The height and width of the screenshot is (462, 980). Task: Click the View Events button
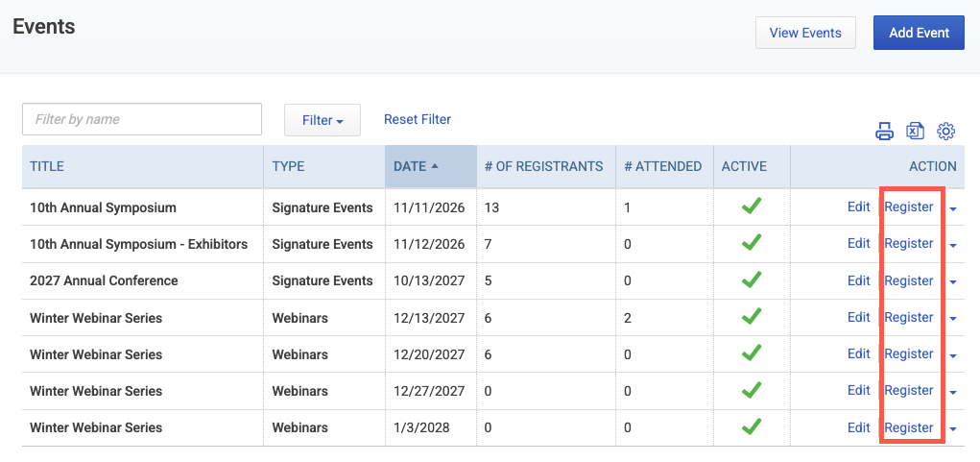805,33
